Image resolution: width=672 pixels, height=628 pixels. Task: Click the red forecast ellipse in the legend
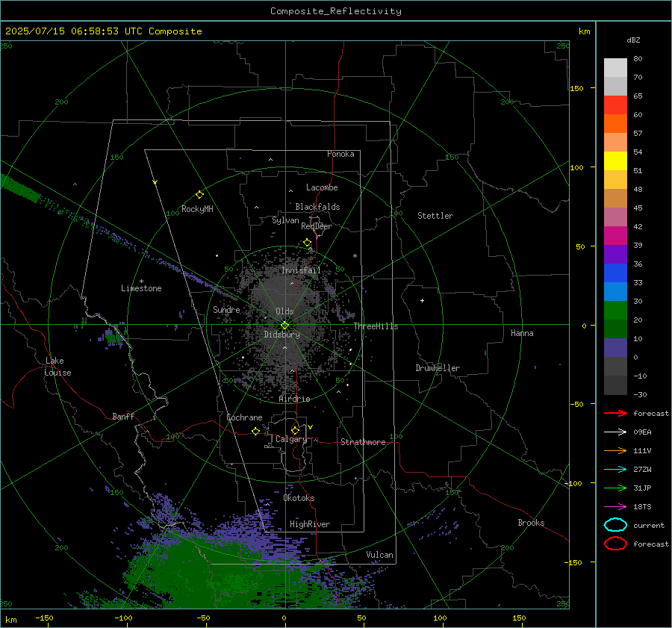pos(615,544)
